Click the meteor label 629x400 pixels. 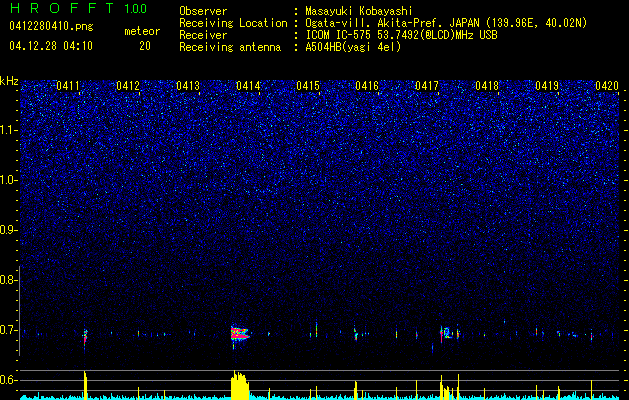(x=142, y=31)
